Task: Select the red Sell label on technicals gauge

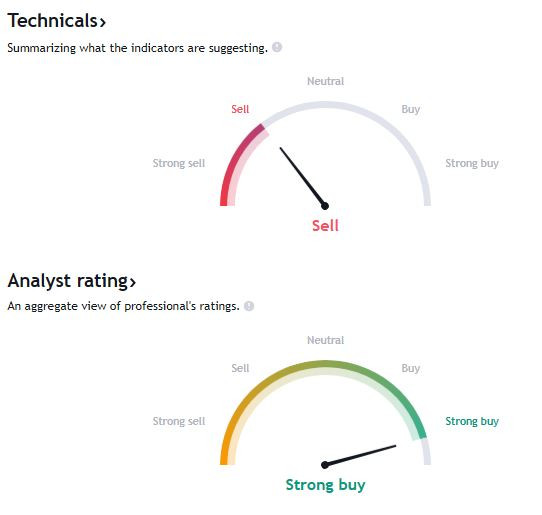Action: pos(240,109)
